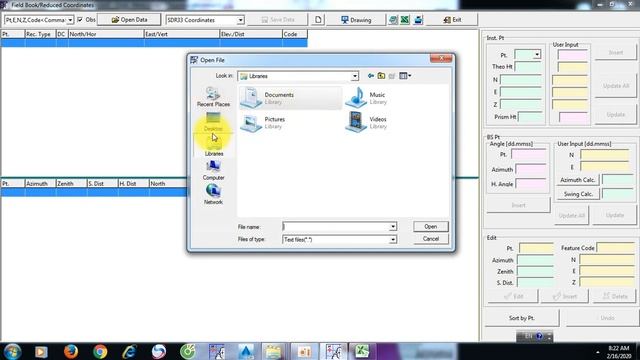This screenshot has height=360, width=640.
Task: Expand the Pt,E,N,Z,Code format dropdown
Action: (70, 20)
